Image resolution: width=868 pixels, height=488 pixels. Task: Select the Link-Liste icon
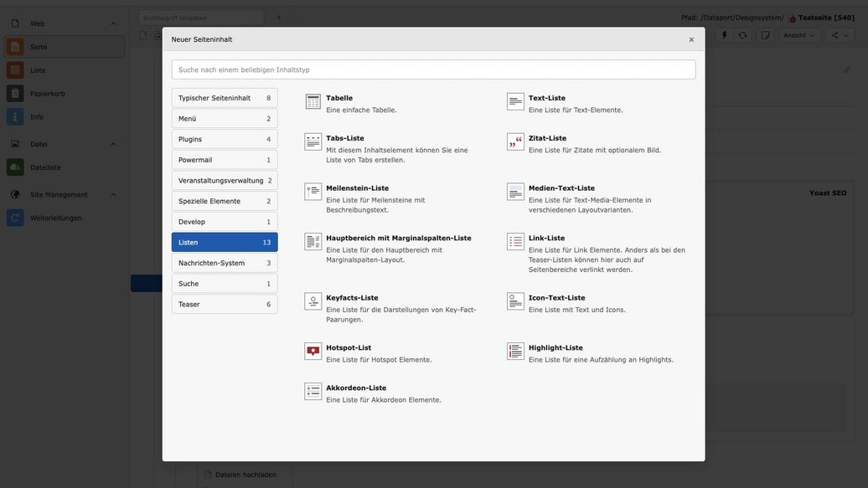click(x=515, y=242)
